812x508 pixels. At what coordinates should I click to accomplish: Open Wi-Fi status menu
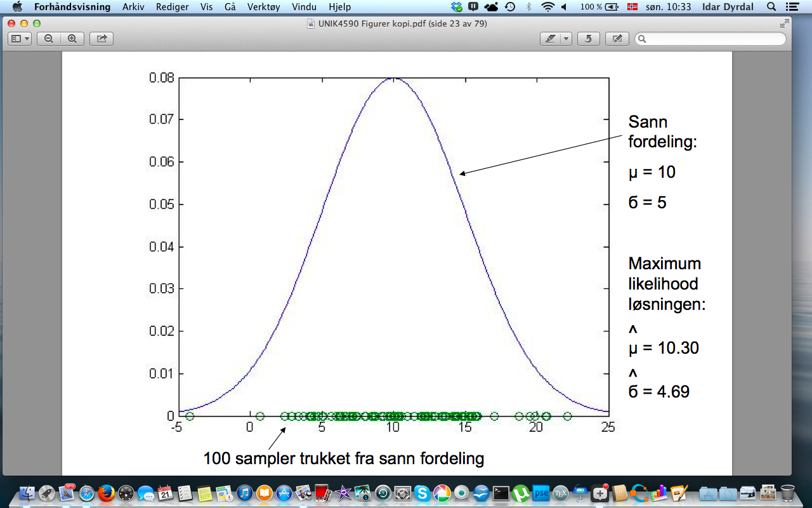(x=547, y=7)
